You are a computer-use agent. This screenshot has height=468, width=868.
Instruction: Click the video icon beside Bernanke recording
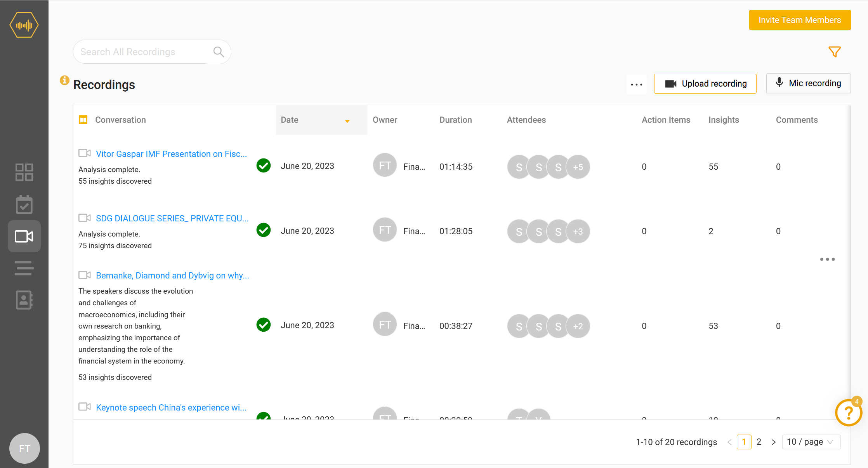(x=85, y=275)
